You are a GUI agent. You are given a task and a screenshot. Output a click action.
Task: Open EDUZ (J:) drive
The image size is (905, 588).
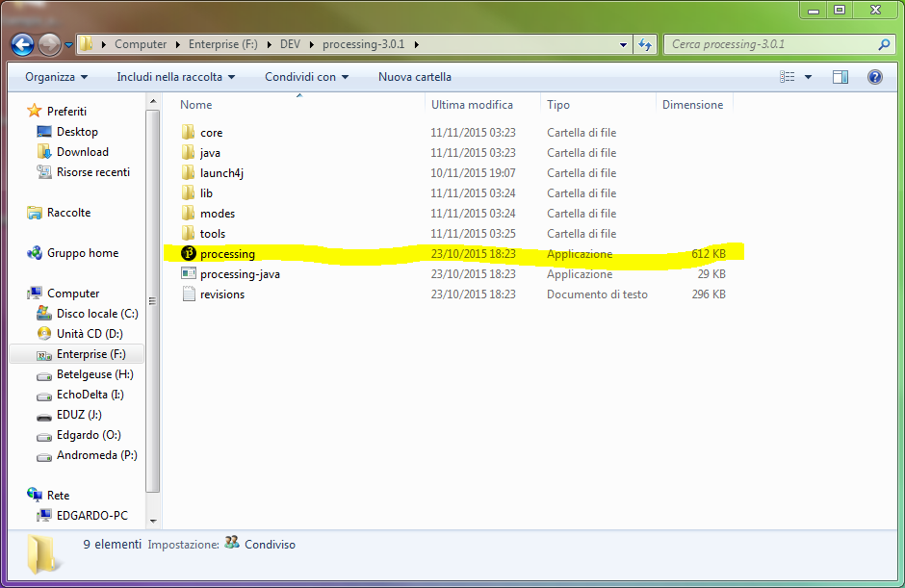(x=79, y=415)
